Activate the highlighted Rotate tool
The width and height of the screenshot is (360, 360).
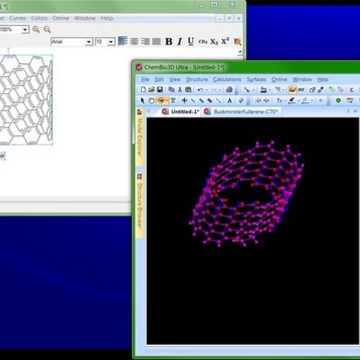pyautogui.click(x=161, y=100)
